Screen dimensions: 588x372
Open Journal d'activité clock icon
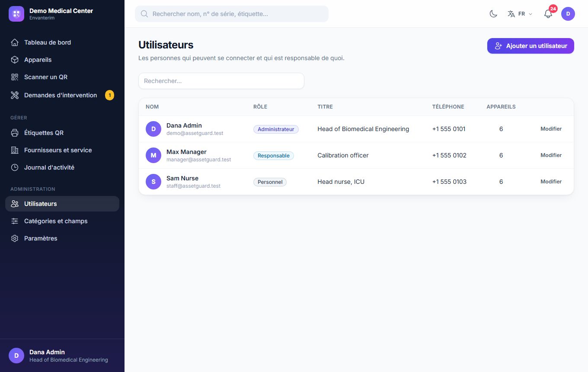click(x=15, y=167)
